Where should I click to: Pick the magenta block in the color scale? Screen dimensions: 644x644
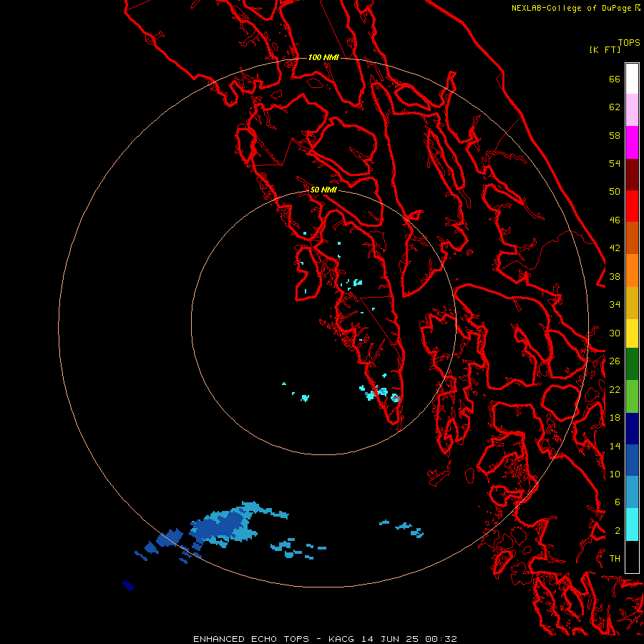(x=632, y=142)
